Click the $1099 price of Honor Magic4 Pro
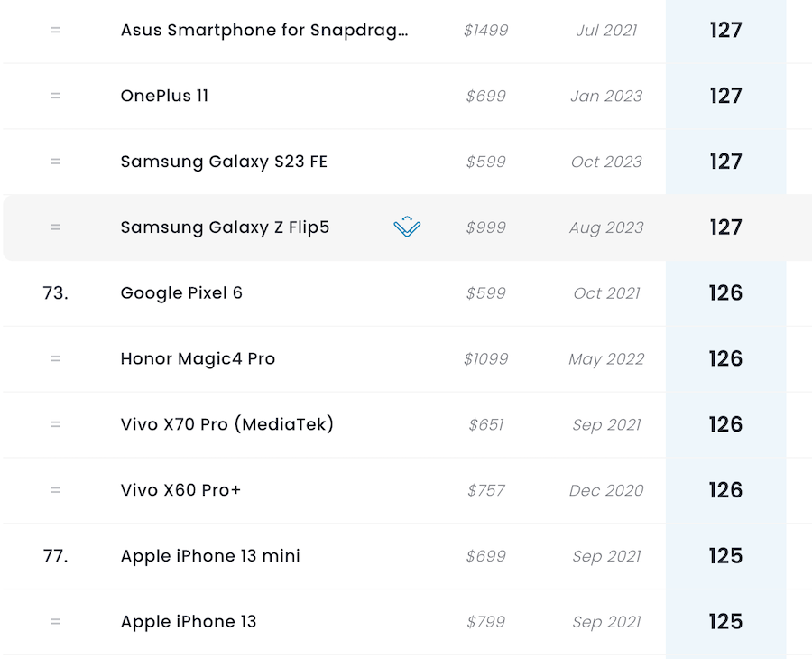Image resolution: width=812 pixels, height=659 pixels. (x=485, y=359)
